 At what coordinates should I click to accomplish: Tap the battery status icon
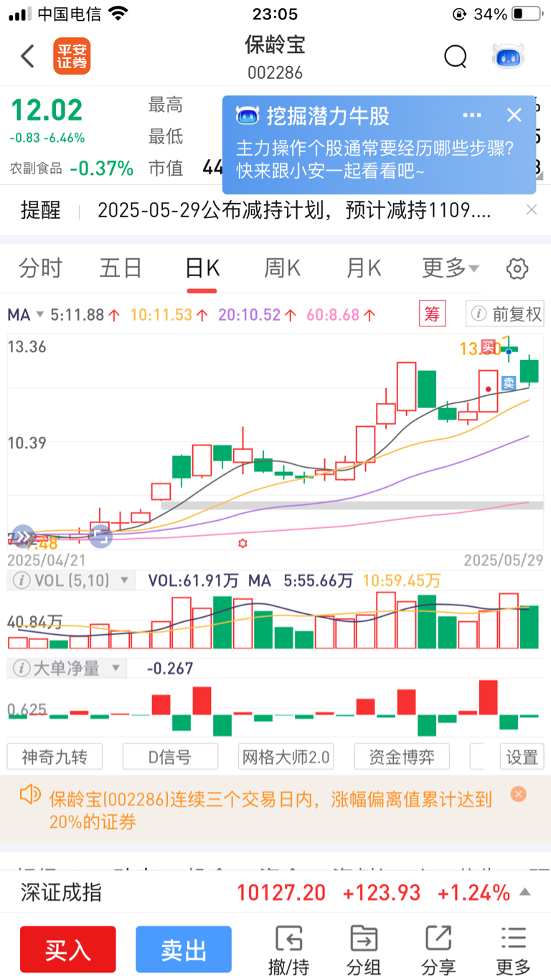(x=527, y=14)
